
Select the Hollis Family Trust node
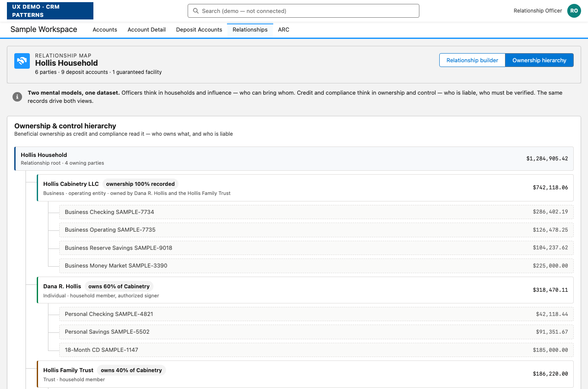(x=305, y=374)
